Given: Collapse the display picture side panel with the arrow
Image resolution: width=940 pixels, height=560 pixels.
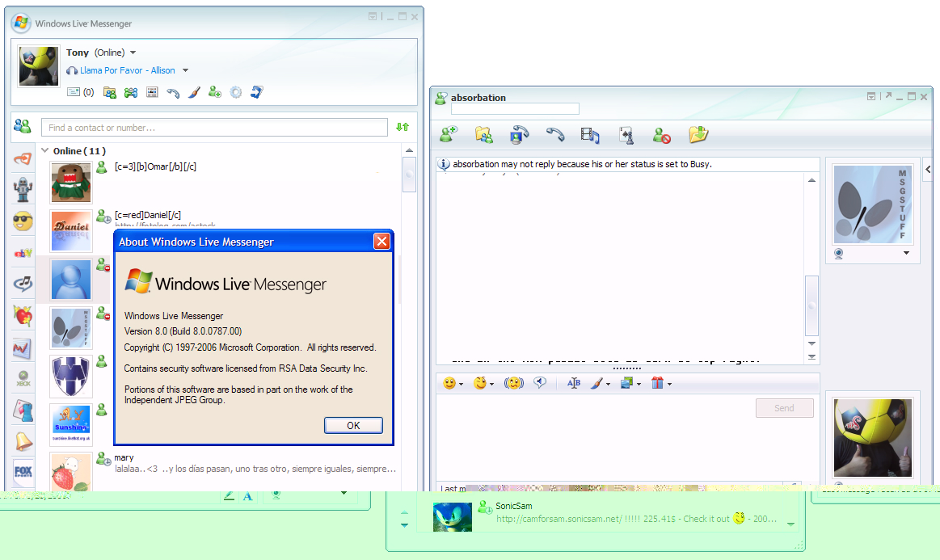Looking at the screenshot, I should coord(928,170).
